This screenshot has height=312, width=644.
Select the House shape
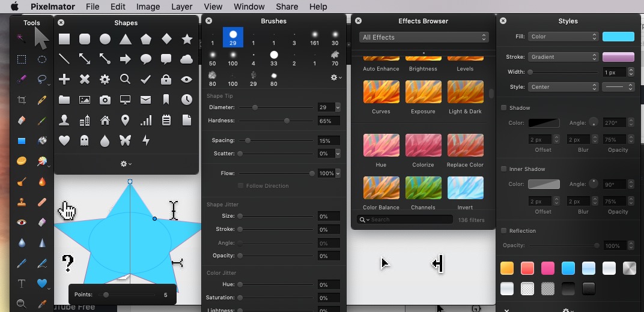105,120
